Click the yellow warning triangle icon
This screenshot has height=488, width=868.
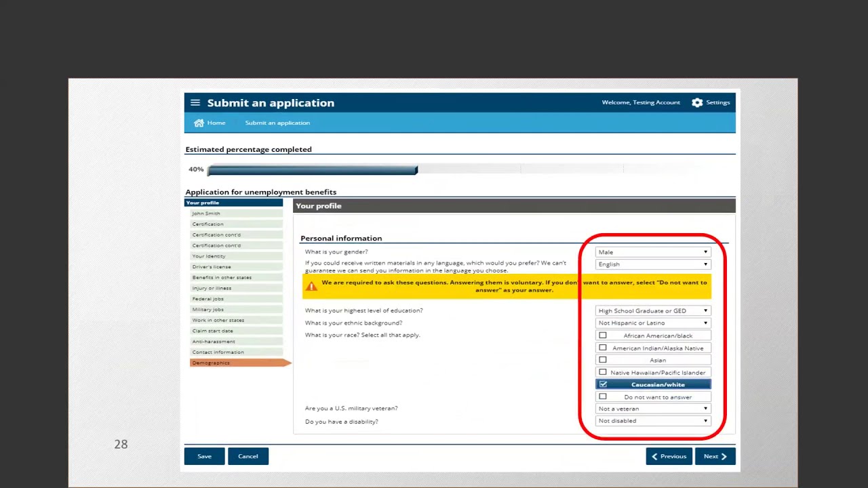tap(311, 287)
